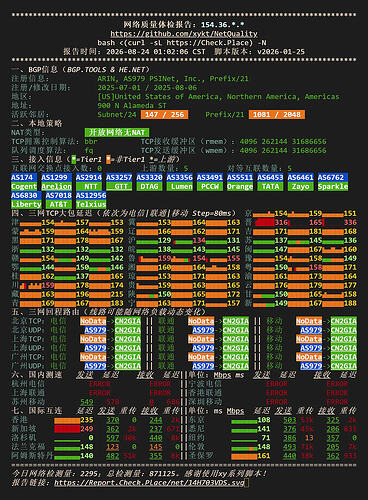Click the Zayo green label
368x500 pixels.
coord(301,186)
